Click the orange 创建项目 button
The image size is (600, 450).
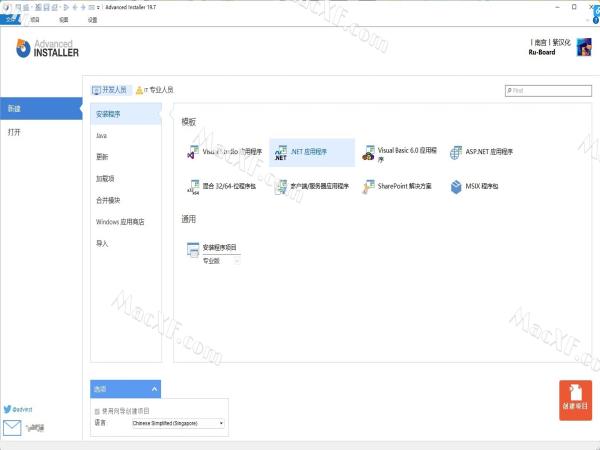coord(575,400)
